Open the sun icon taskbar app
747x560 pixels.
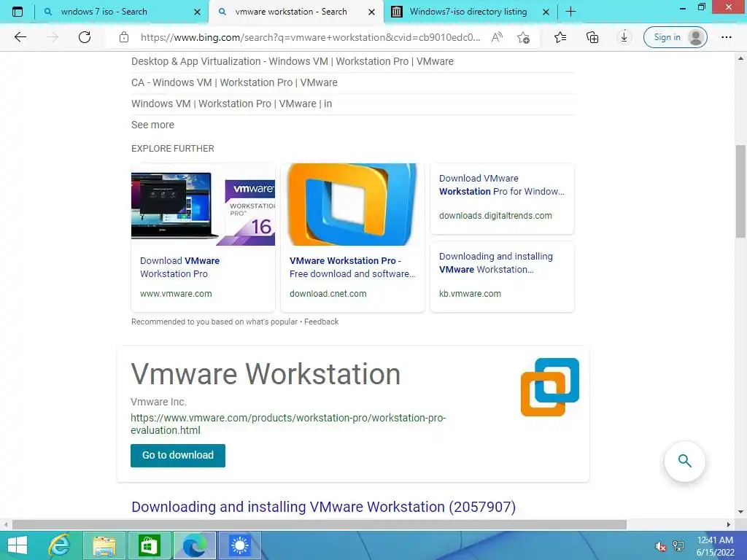point(239,545)
